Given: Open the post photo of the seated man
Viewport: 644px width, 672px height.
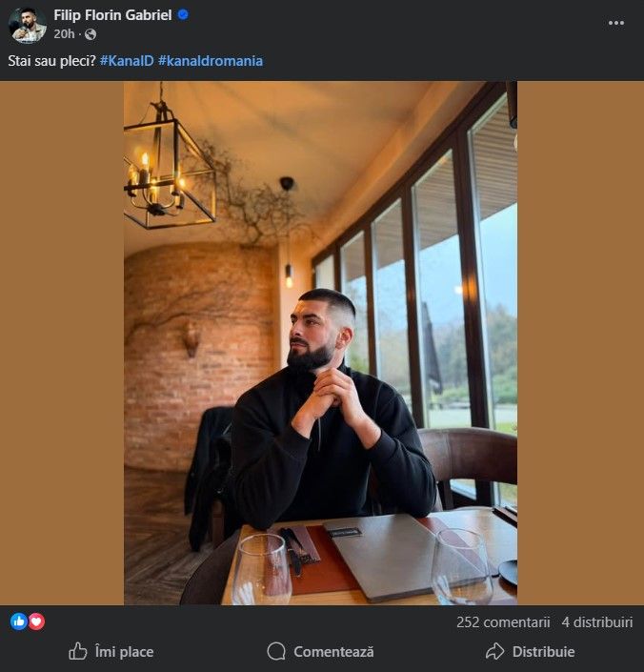Looking at the screenshot, I should 320,343.
